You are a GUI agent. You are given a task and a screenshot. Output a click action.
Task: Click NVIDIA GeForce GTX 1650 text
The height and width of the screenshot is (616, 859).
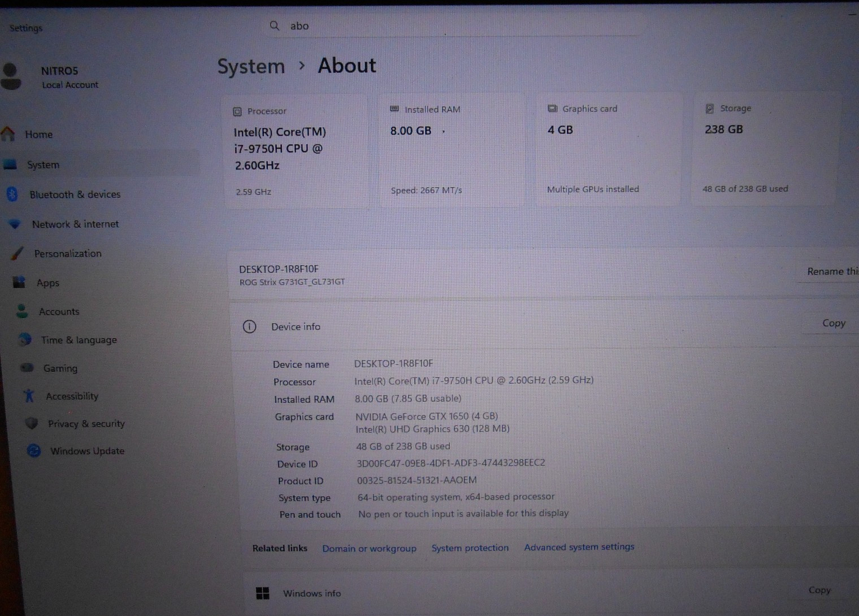426,416
